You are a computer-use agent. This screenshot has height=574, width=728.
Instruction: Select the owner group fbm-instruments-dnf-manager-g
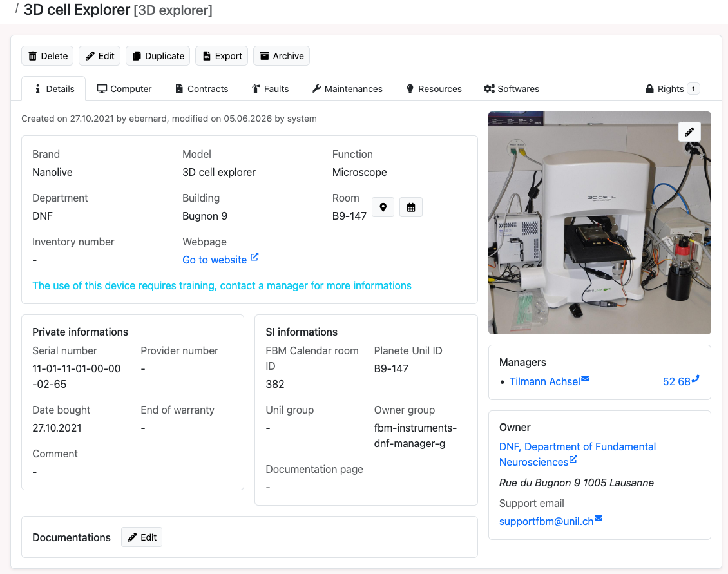tap(415, 435)
